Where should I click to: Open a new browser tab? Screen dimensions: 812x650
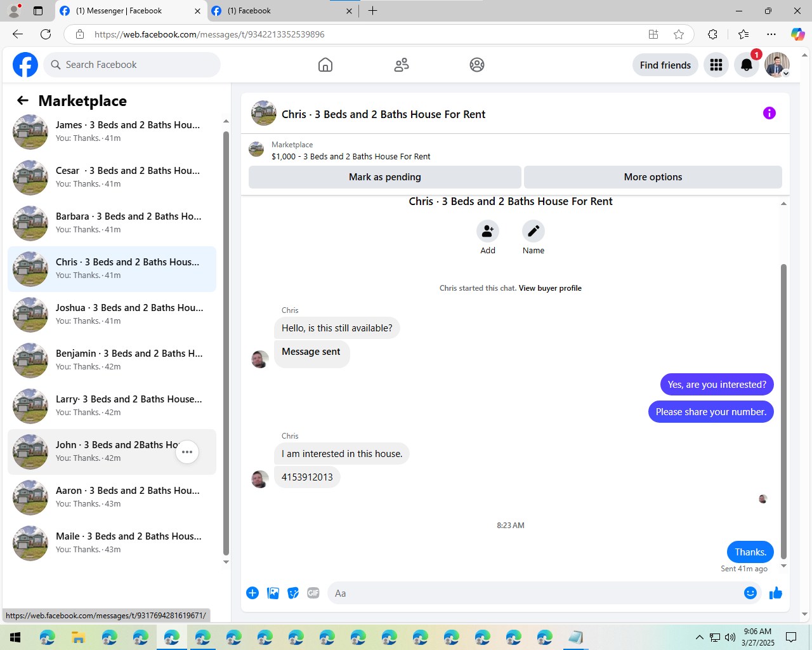[x=372, y=11]
